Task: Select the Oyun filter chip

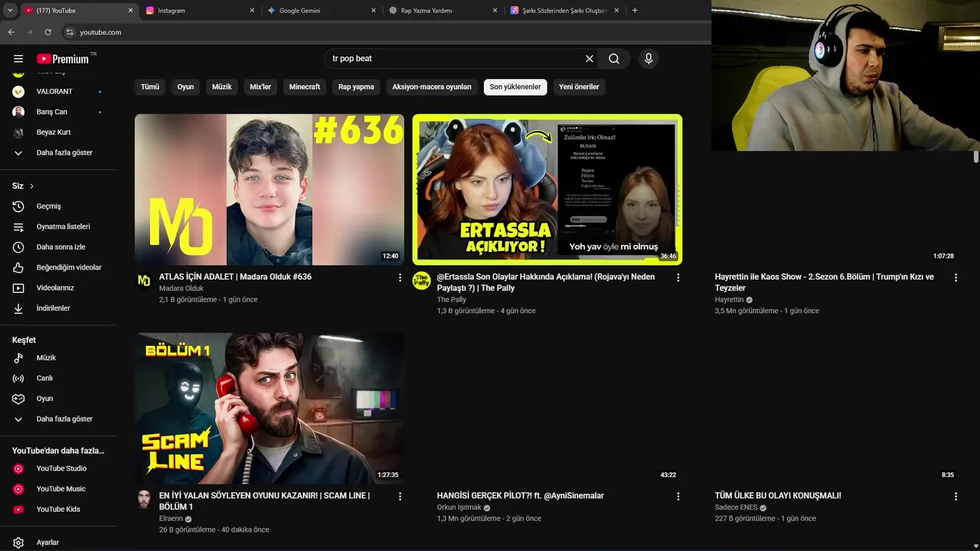Action: coord(185,87)
